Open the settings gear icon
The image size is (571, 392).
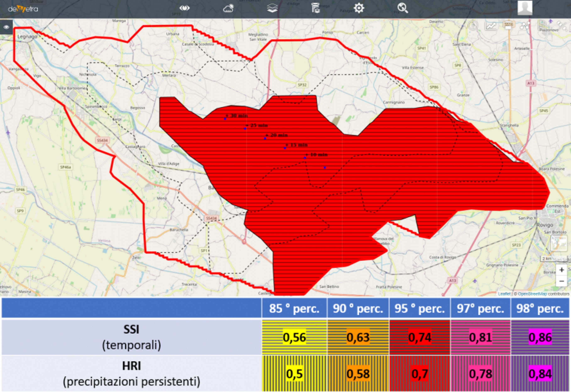point(359,8)
